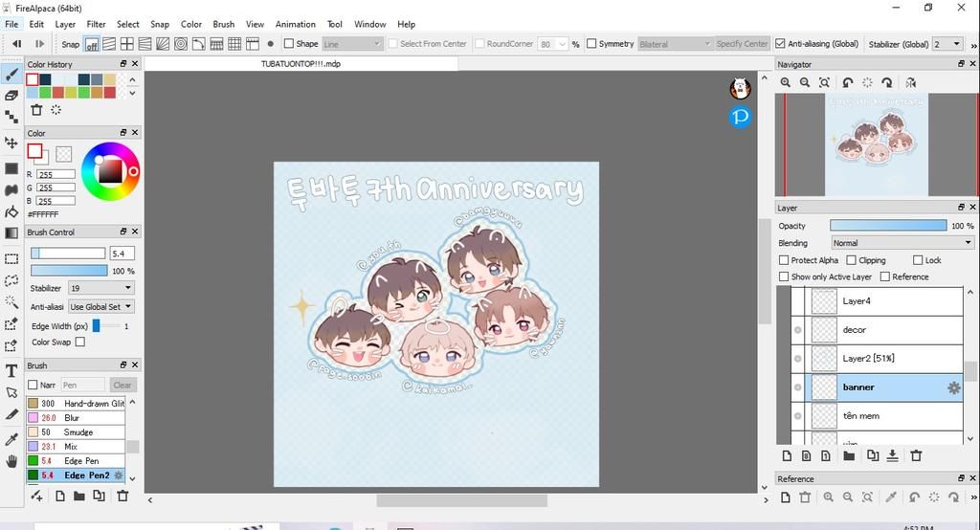Click the canvas horizontal scrollbar
The height and width of the screenshot is (530, 980).
pos(462,500)
